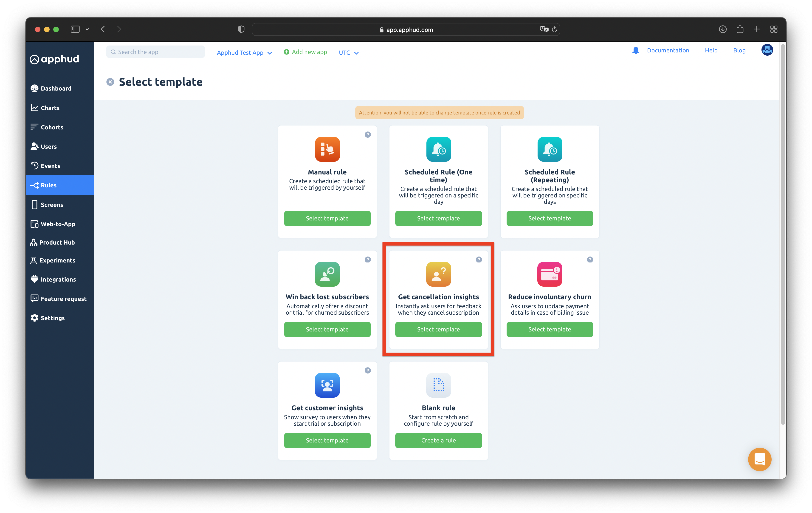Click help question mark on Manual rule
812x513 pixels.
click(x=368, y=135)
